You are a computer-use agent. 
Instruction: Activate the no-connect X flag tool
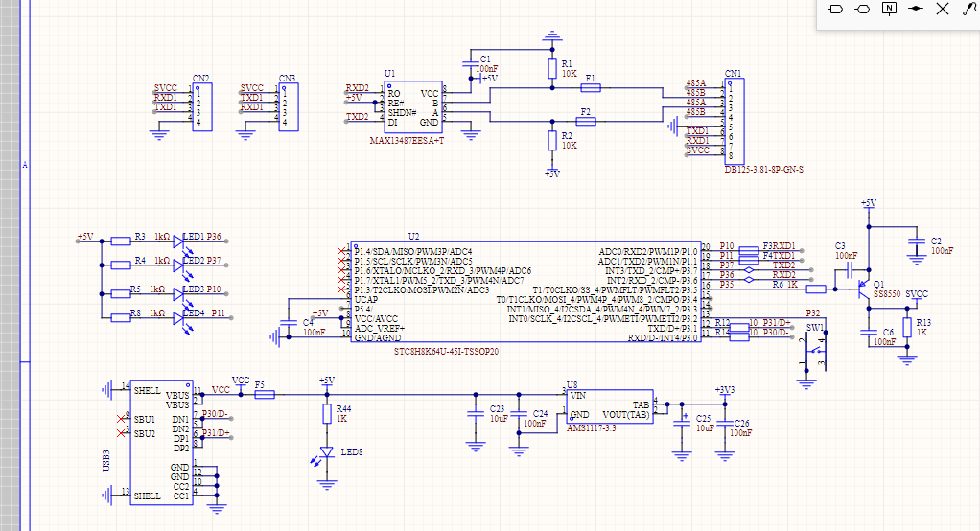tap(943, 9)
